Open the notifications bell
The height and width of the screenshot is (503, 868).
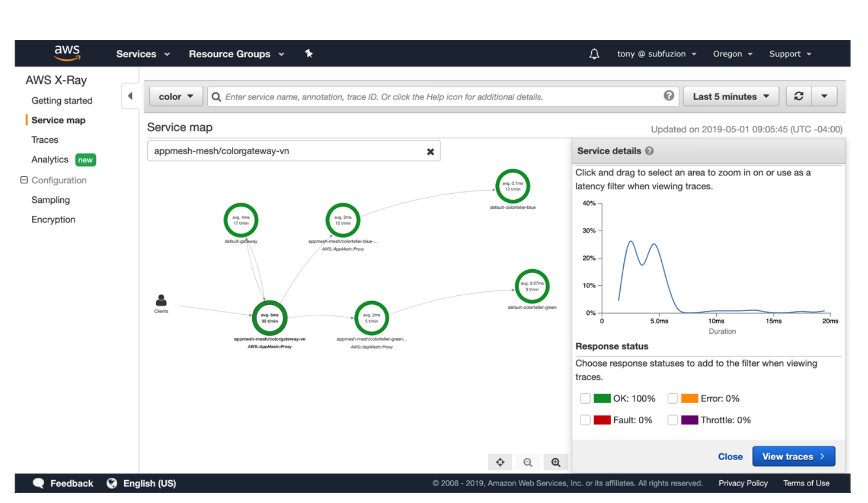click(595, 54)
